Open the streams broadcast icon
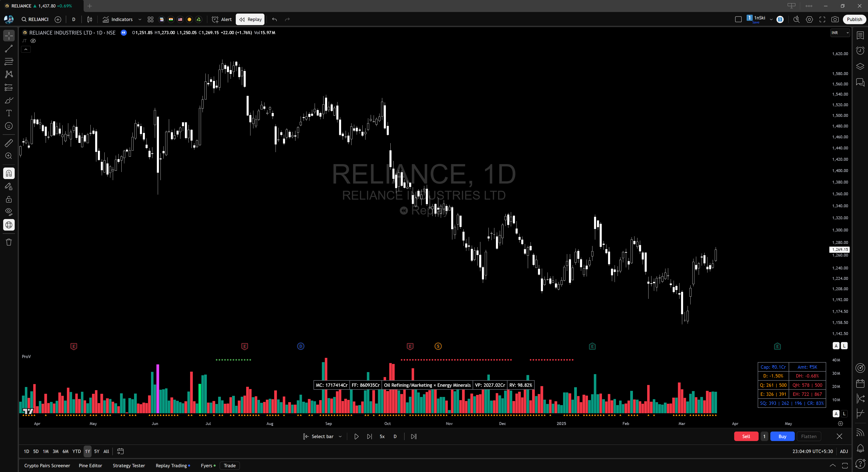Viewport: 868px width, 472px height. click(x=860, y=432)
